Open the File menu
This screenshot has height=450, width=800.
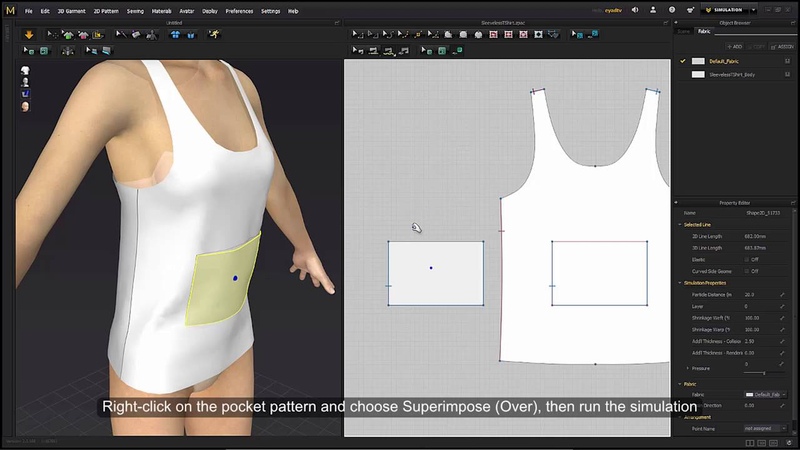point(29,11)
